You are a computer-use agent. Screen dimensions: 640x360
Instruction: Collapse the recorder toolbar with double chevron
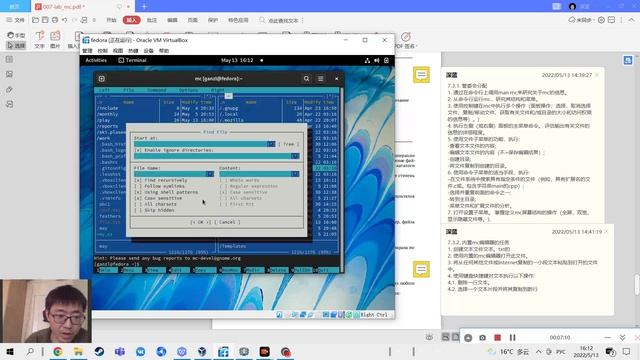pos(622,338)
